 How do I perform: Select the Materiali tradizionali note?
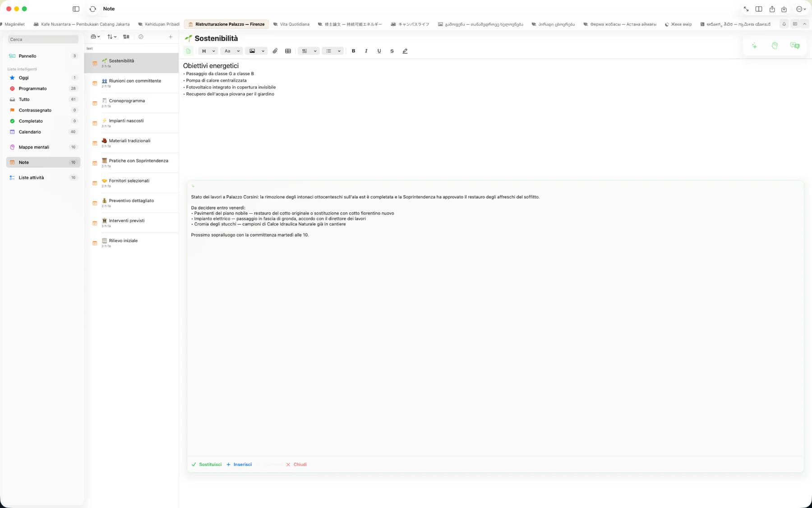(x=131, y=143)
